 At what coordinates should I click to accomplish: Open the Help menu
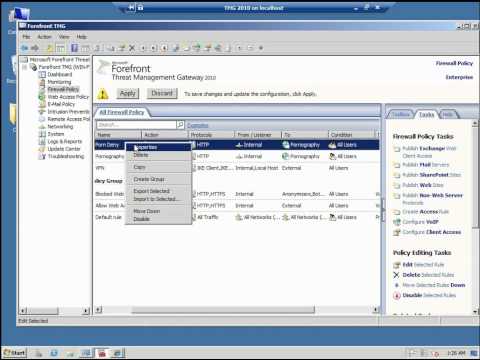[81, 37]
